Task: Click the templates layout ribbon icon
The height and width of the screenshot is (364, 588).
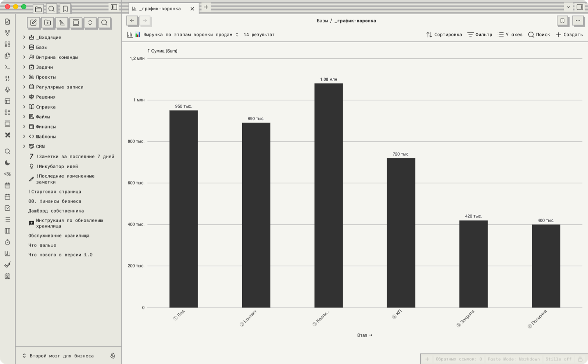Action: tap(7, 101)
